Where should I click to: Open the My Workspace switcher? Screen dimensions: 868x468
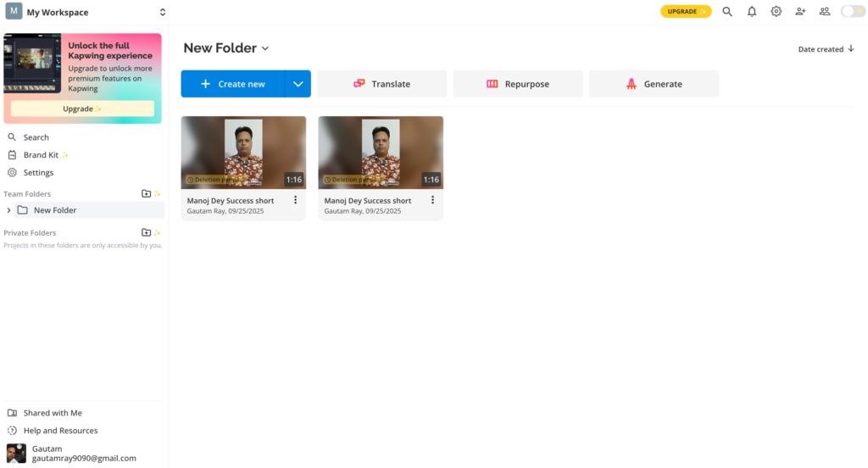(x=86, y=12)
